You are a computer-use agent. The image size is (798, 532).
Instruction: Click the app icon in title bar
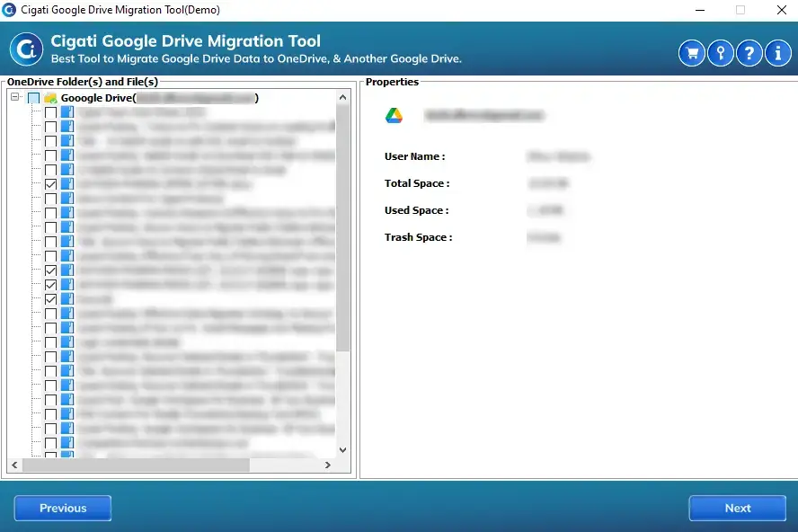(9, 10)
